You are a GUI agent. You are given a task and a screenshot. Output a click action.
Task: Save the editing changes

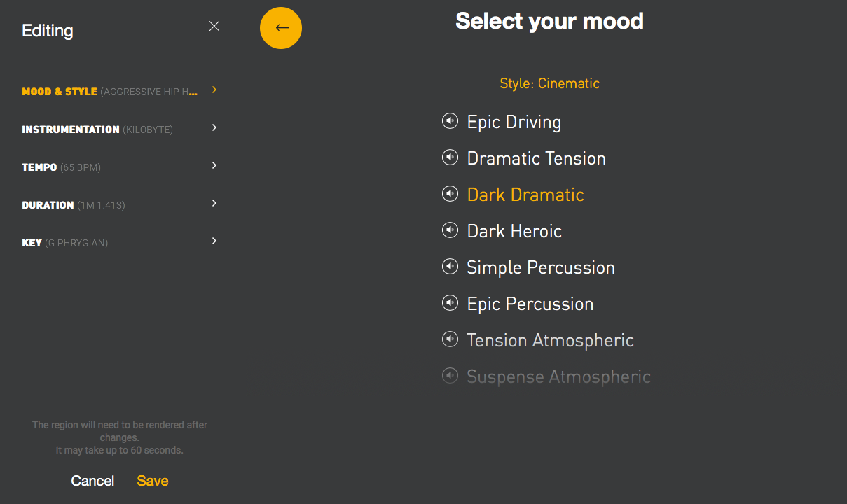click(153, 481)
